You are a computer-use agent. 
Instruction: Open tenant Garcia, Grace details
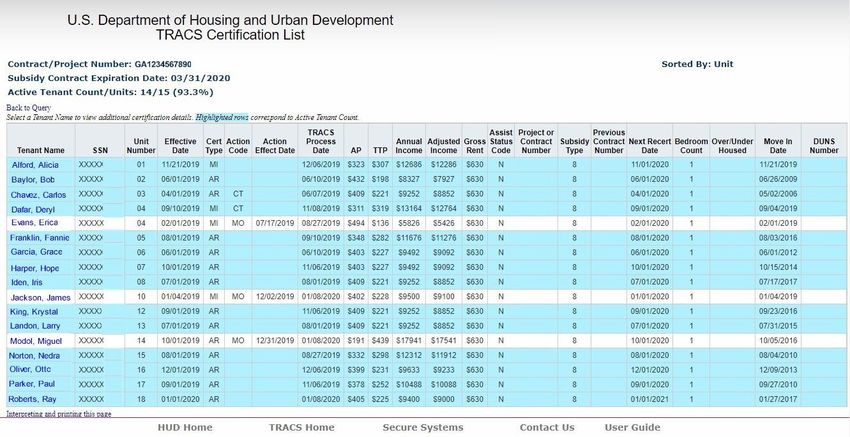(36, 252)
